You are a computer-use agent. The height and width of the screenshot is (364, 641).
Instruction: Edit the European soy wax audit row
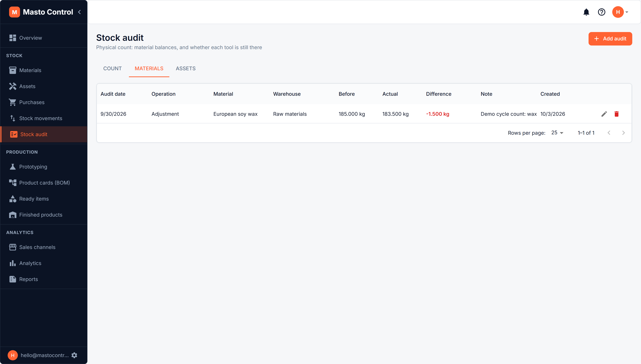click(604, 114)
